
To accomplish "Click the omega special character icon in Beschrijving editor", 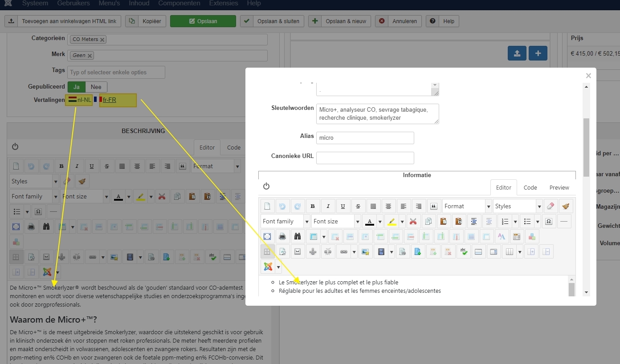I will click(x=38, y=211).
